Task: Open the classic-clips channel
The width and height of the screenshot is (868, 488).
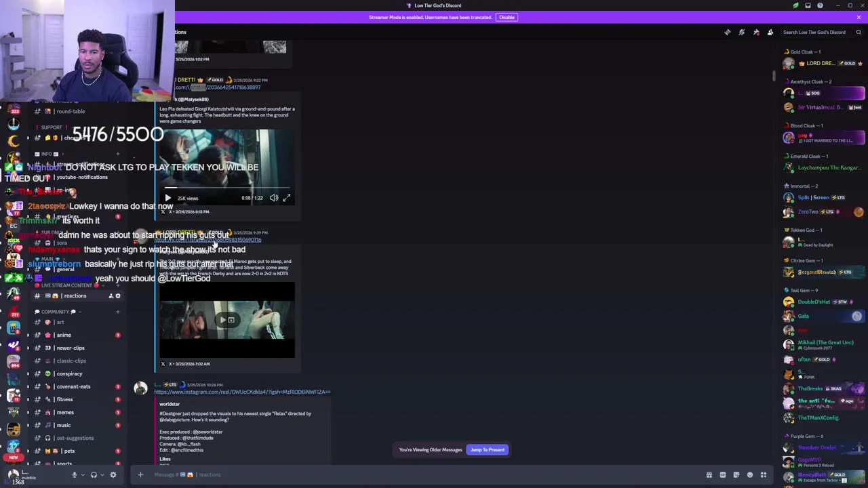Action: point(77,361)
